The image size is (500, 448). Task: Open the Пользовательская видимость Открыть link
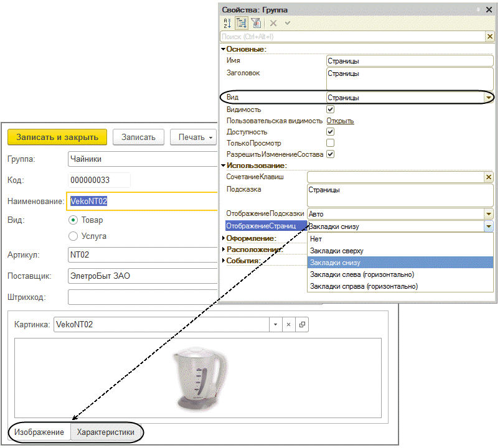[340, 121]
